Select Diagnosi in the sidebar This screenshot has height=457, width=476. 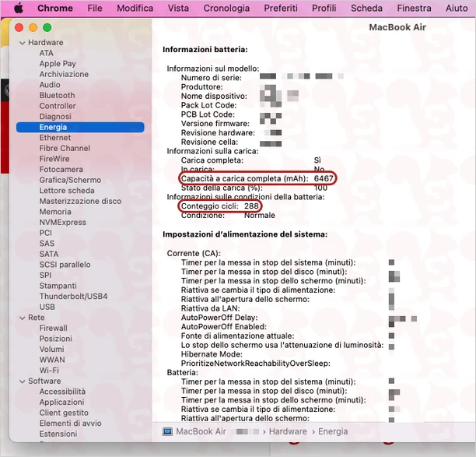click(55, 117)
